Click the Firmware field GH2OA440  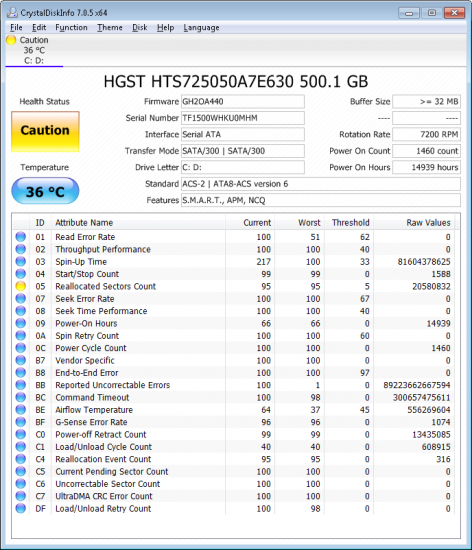coord(243,102)
